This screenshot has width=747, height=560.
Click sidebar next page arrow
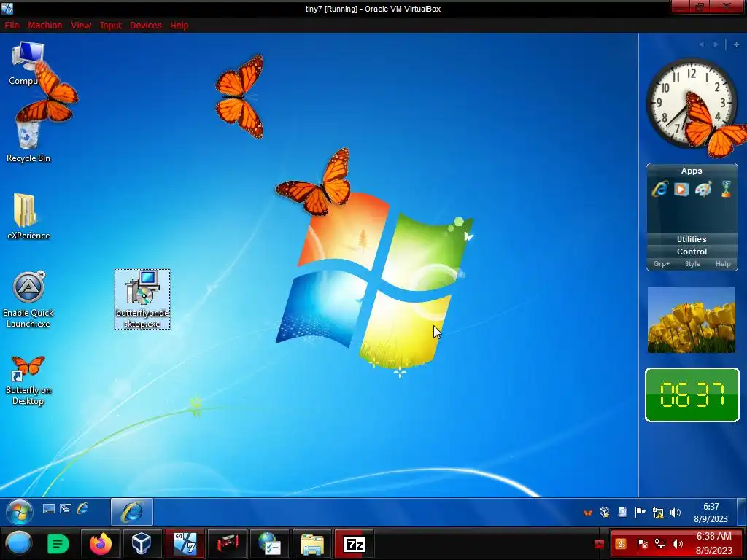(x=716, y=44)
